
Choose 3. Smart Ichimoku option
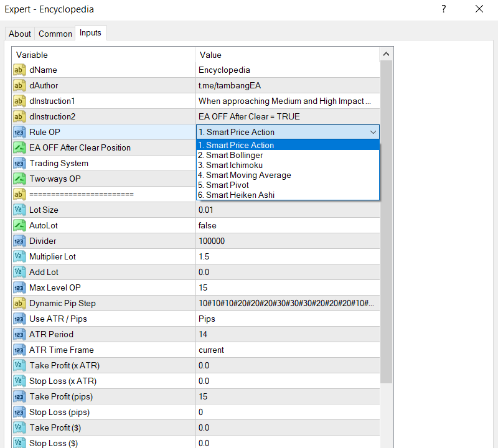[x=288, y=165]
